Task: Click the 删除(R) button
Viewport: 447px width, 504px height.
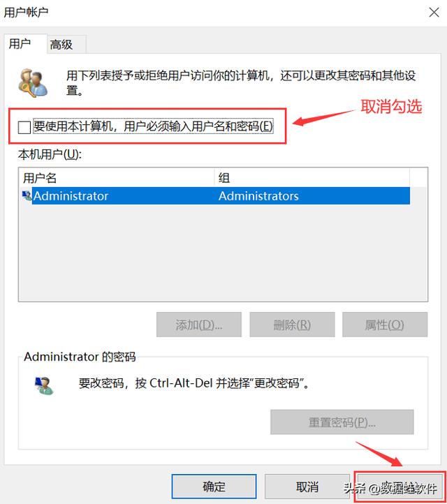Action: [x=292, y=325]
